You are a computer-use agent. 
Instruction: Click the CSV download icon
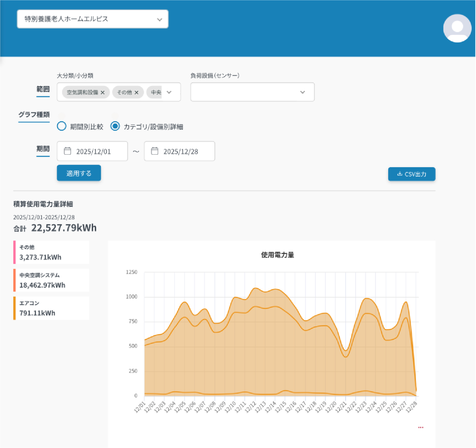[x=400, y=174]
